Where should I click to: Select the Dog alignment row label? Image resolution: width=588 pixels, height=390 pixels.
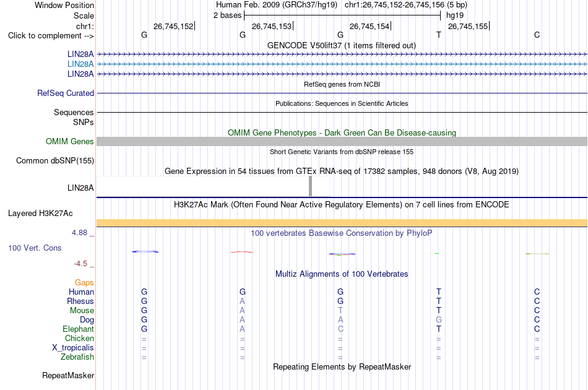click(x=87, y=320)
